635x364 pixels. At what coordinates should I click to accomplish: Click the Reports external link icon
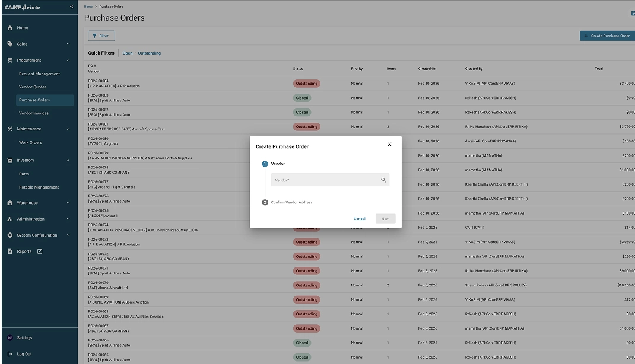point(40,251)
